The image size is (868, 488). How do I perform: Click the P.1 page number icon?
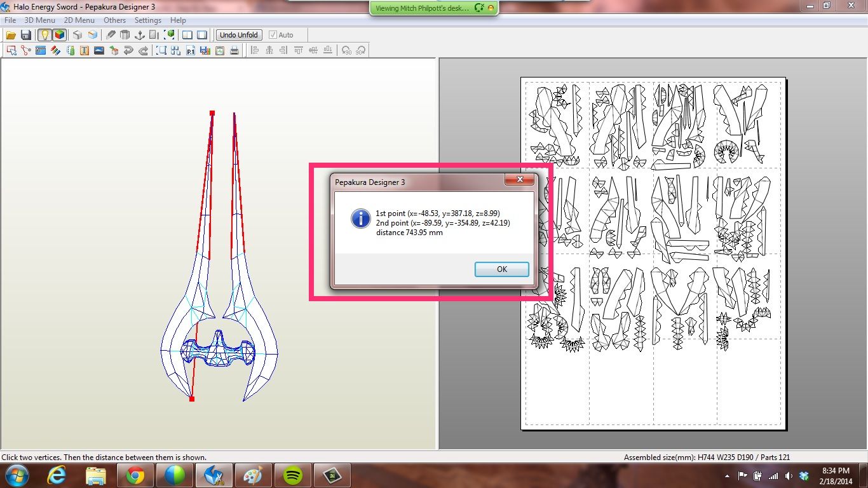point(191,50)
